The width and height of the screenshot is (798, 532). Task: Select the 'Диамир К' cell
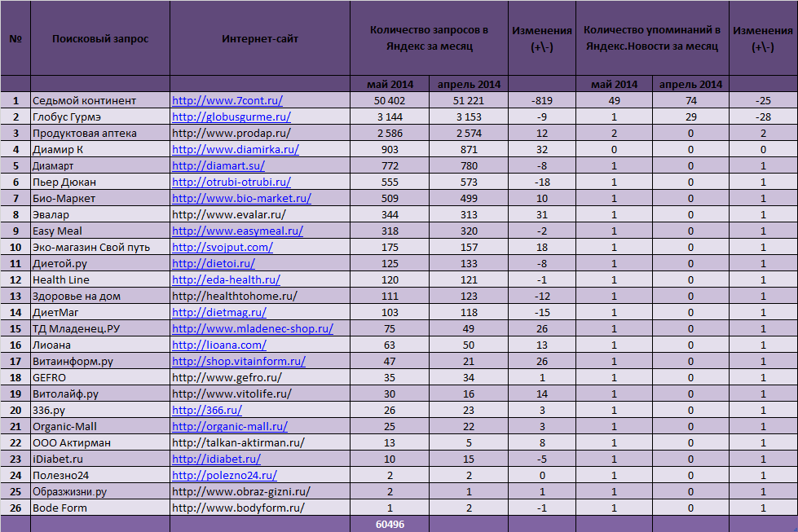100,150
